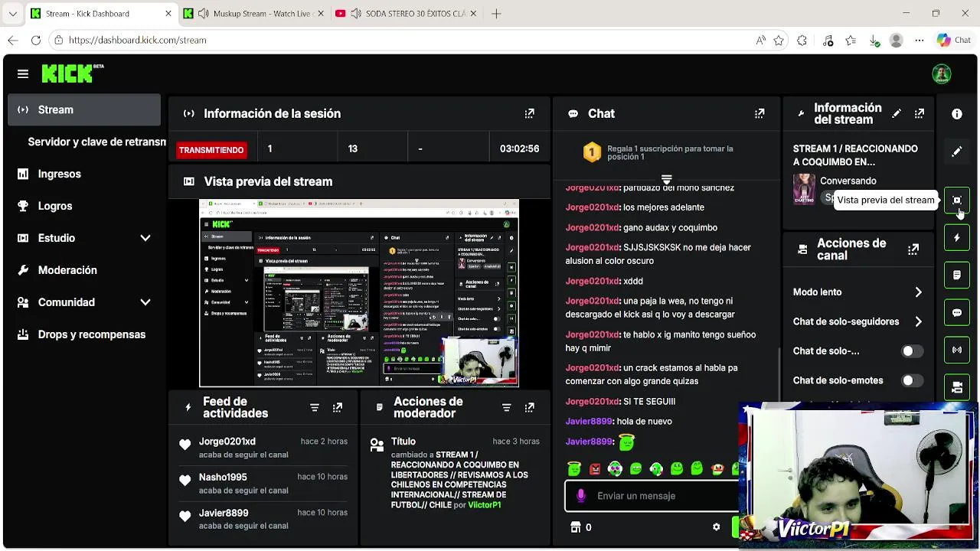Refresh the page
The width and height of the screenshot is (980, 551).
(x=36, y=40)
